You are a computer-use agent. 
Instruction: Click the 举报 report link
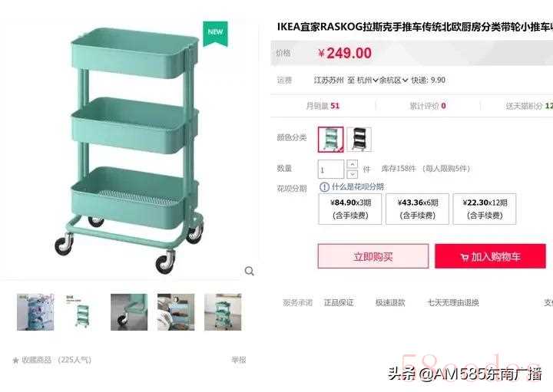(238, 360)
